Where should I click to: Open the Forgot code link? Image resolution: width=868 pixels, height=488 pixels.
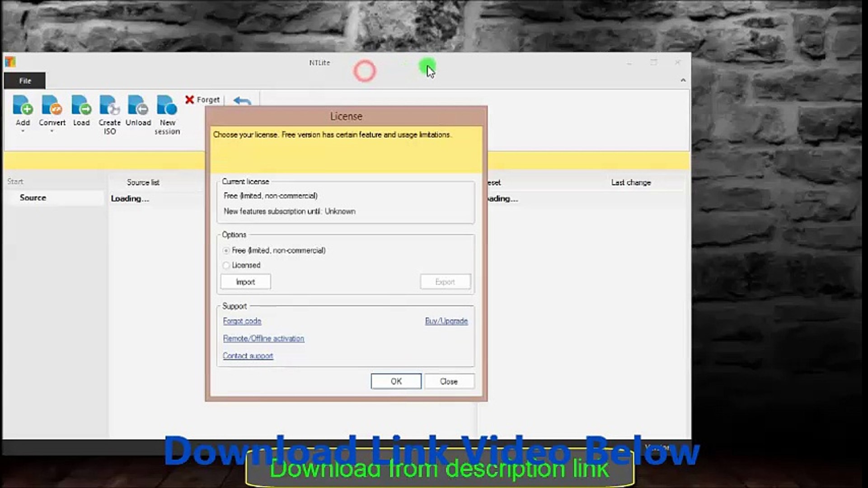[242, 321]
